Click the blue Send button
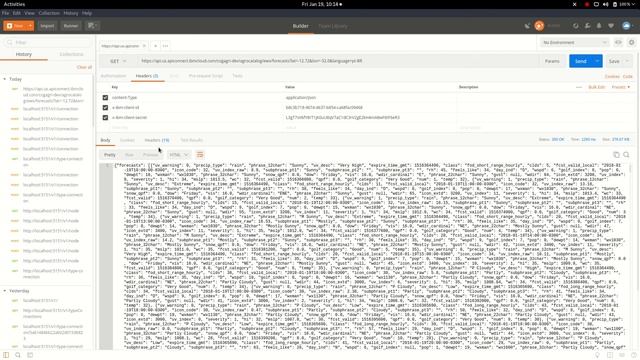640x360 pixels. 580,61
